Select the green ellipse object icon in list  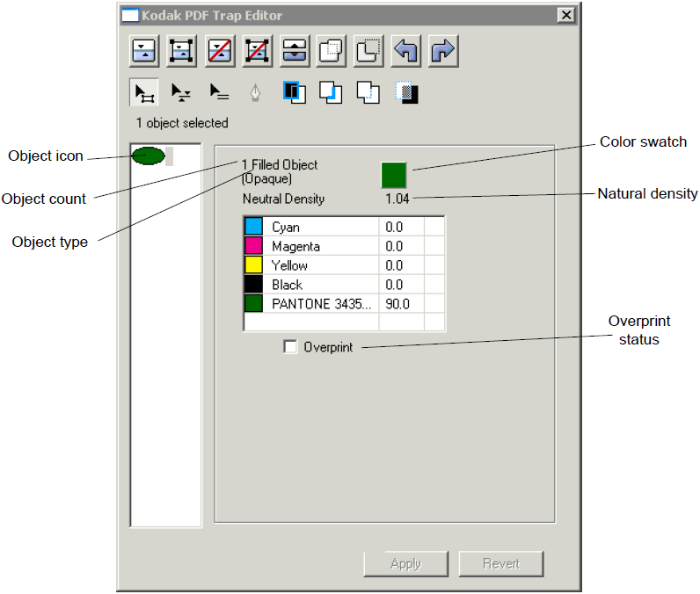(148, 156)
